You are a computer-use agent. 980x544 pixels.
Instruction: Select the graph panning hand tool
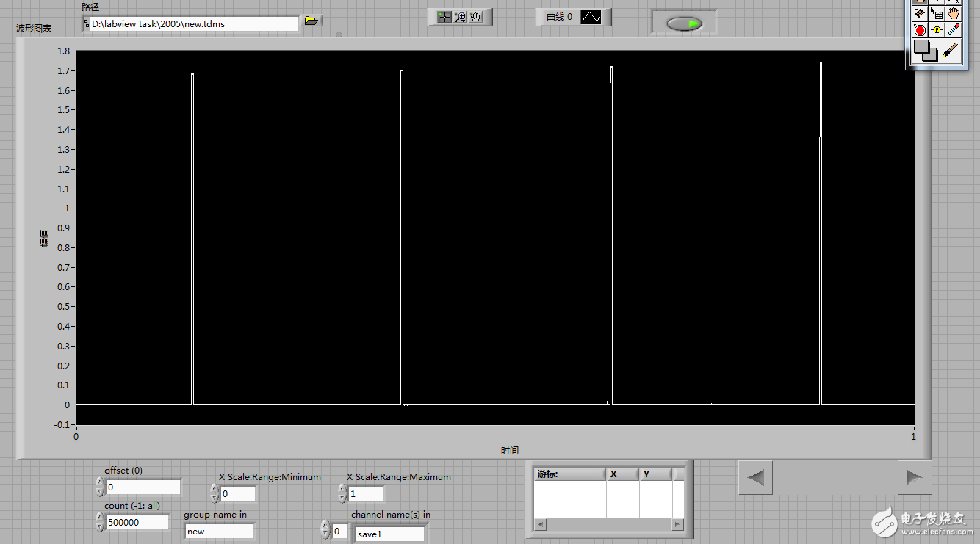[x=475, y=17]
